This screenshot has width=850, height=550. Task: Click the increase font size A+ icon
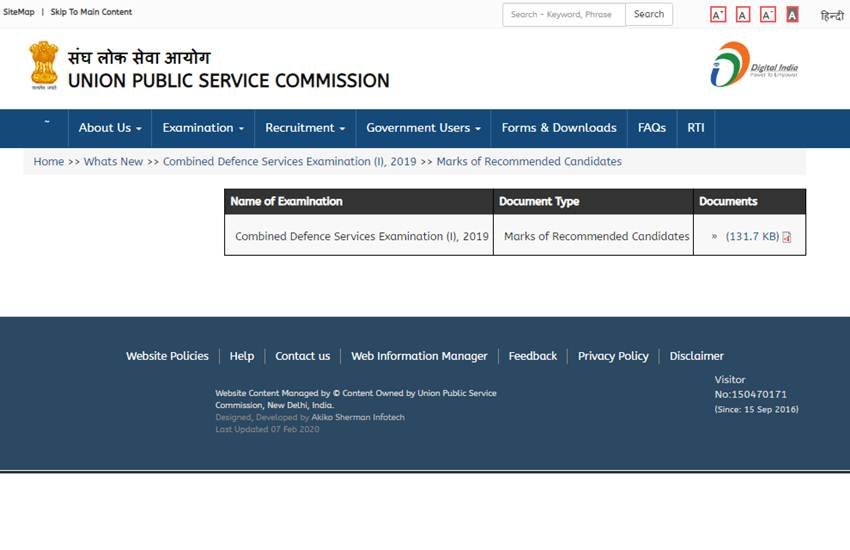717,15
